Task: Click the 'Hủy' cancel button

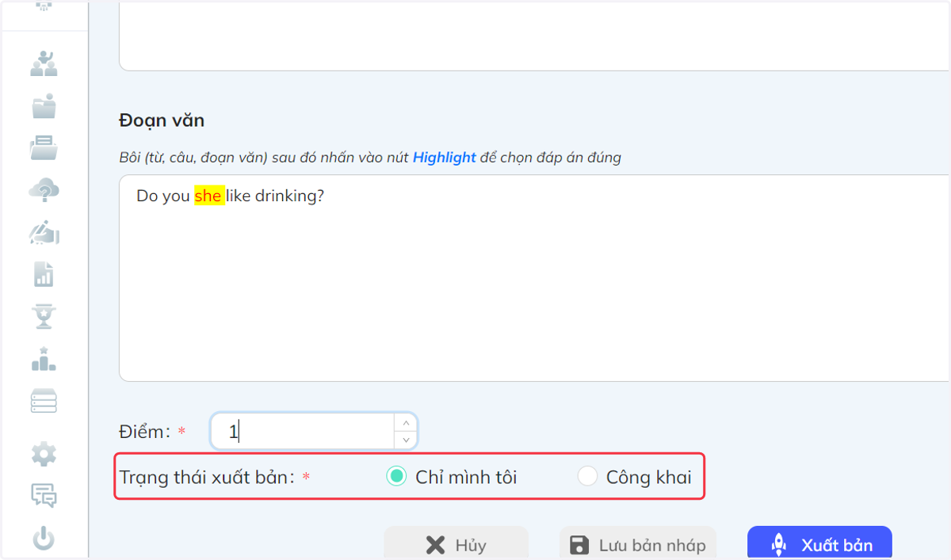Action: click(x=456, y=545)
